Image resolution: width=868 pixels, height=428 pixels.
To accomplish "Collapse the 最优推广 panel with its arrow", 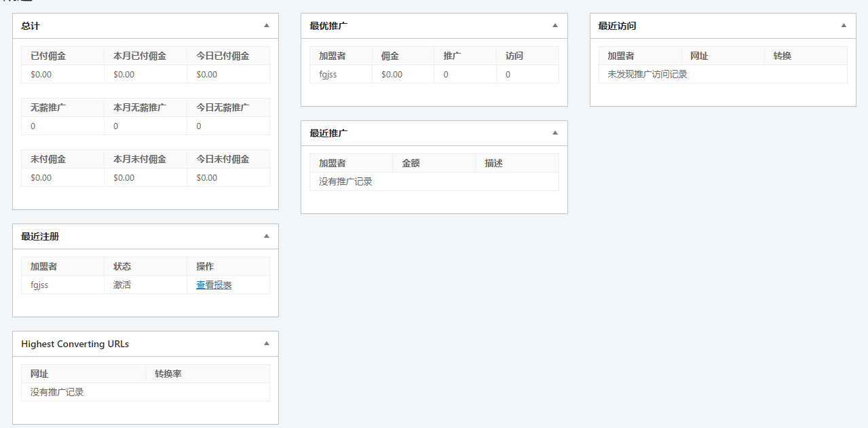I will [x=554, y=26].
